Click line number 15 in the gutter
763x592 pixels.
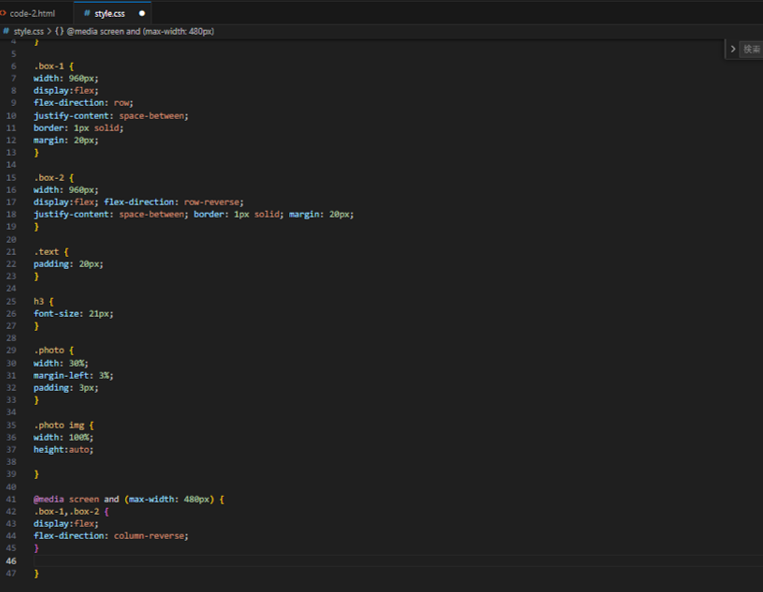11,178
